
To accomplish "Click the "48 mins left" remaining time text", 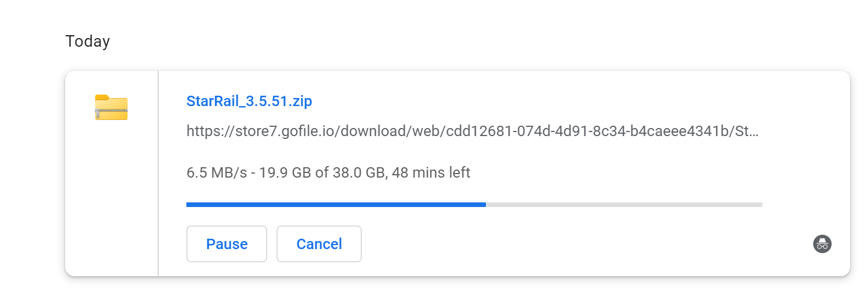I will click(x=431, y=172).
